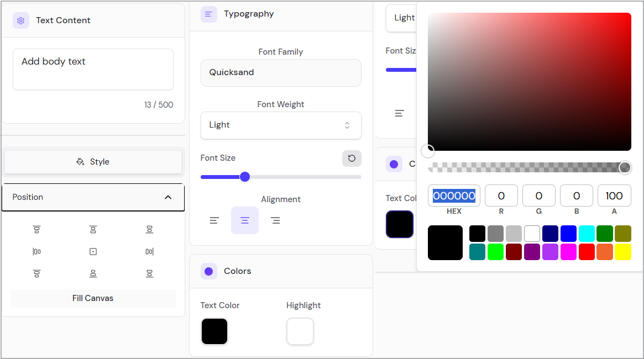
Task: Select the bottom-center position icon
Action: pos(93,273)
